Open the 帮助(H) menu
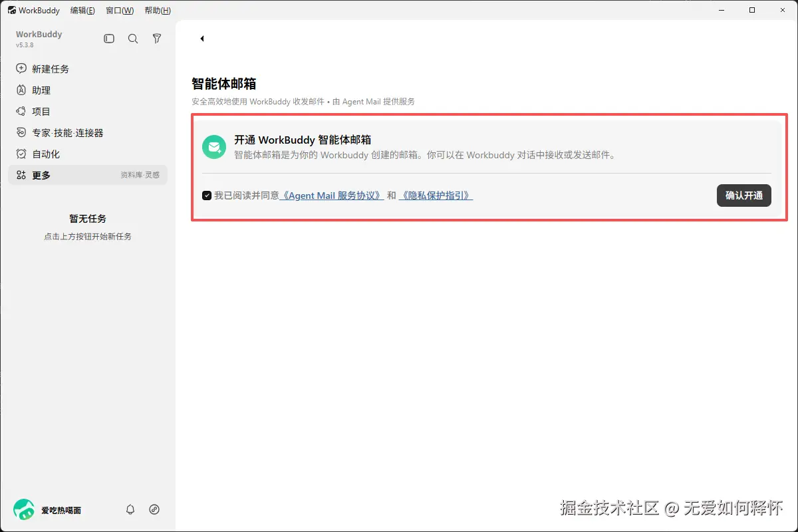Screen dimensions: 798x532 click(x=158, y=11)
